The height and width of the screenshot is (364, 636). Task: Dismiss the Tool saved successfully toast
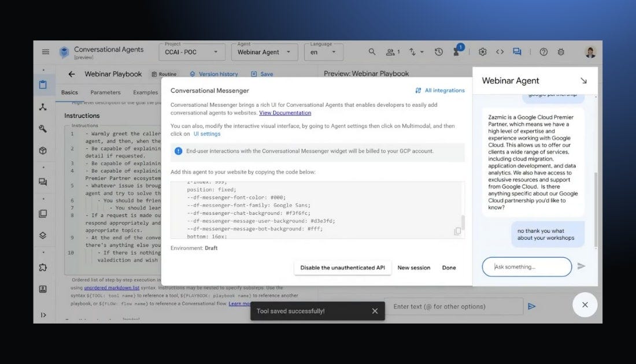375,311
